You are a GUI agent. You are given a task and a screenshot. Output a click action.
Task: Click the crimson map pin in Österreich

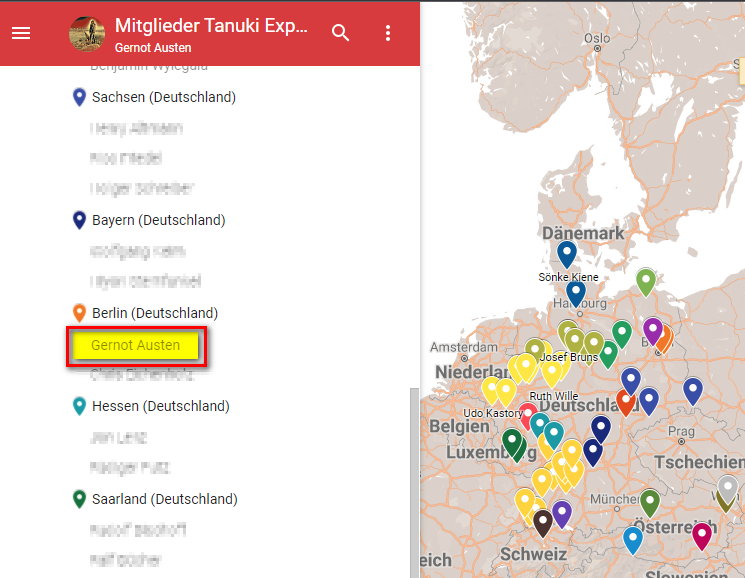[702, 535]
